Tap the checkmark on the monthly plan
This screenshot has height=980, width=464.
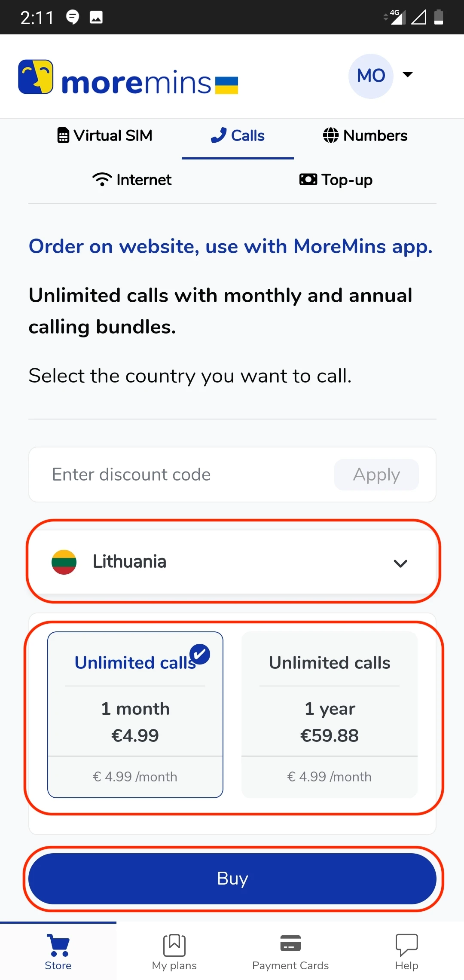click(200, 655)
